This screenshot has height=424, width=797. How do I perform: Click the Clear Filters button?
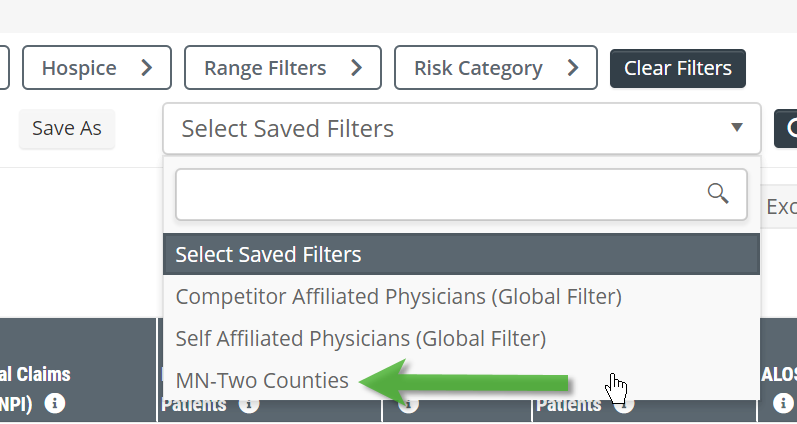678,68
